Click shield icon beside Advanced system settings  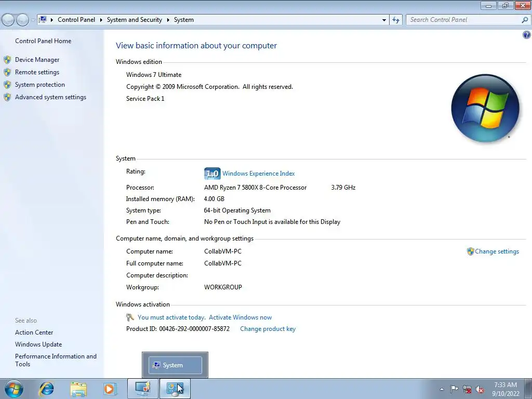point(7,97)
